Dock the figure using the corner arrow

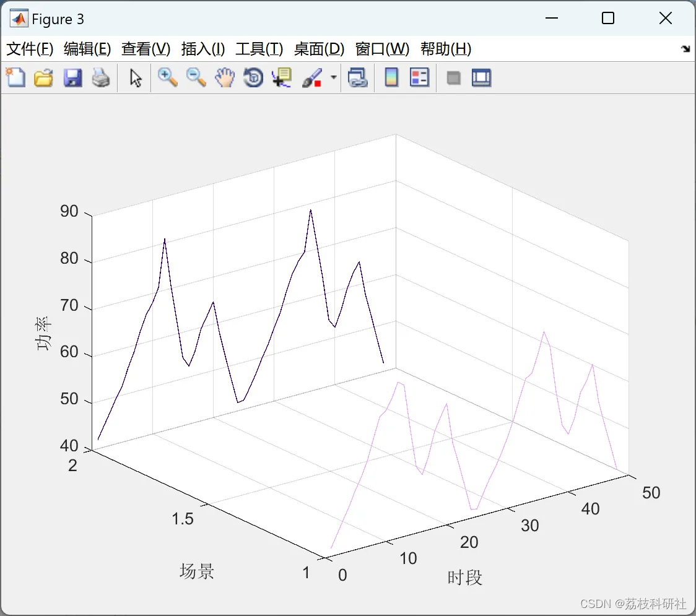click(x=686, y=49)
